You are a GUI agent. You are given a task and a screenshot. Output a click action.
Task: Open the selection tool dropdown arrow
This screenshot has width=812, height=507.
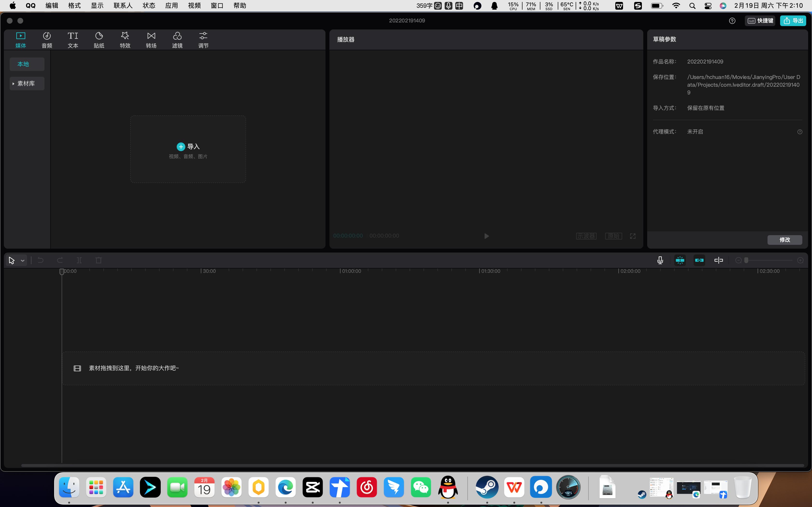pyautogui.click(x=22, y=260)
